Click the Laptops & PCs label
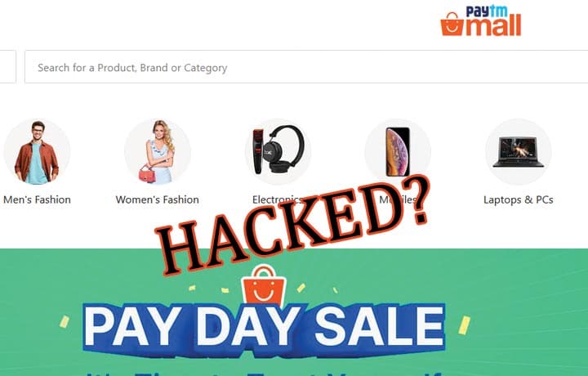This screenshot has height=376, width=588. (519, 199)
